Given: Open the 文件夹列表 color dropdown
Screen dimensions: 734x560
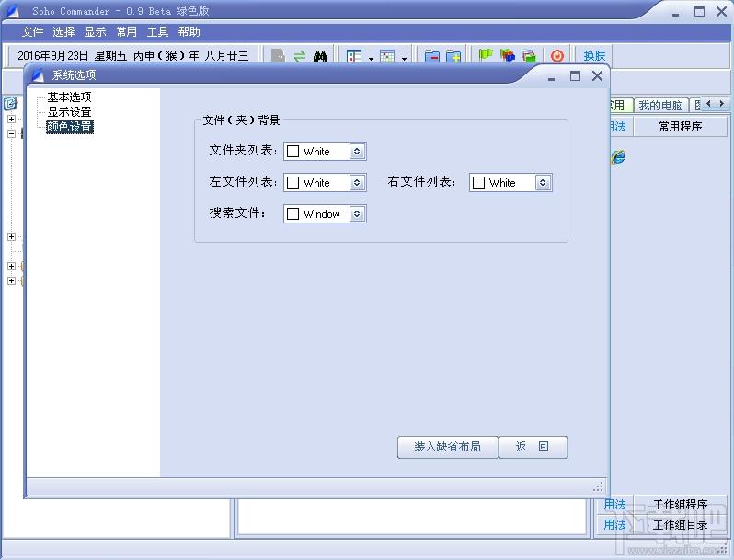Looking at the screenshot, I should (357, 152).
